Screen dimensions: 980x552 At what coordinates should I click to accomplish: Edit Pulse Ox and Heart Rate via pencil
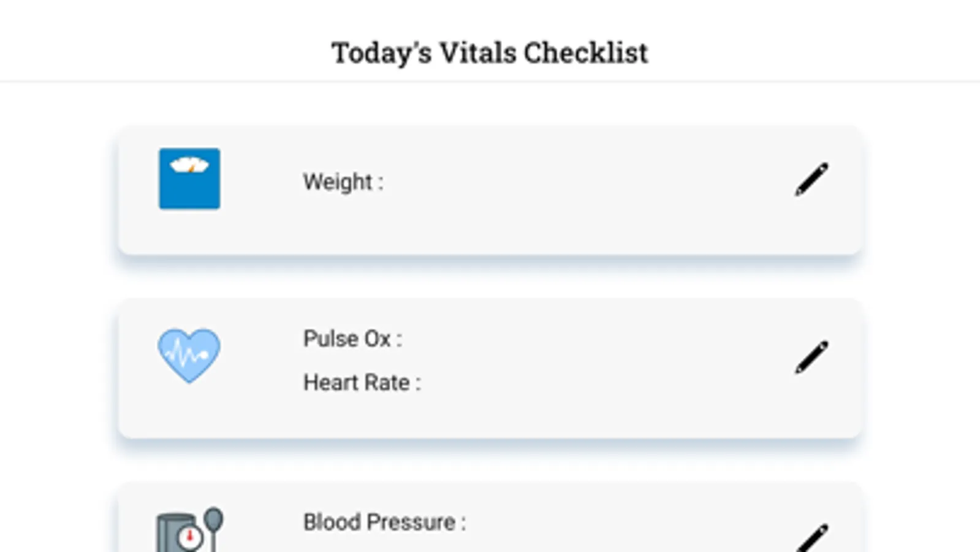coord(811,357)
